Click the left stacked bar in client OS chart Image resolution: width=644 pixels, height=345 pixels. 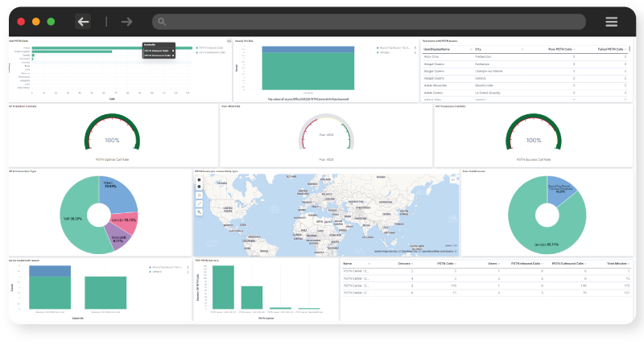(50, 287)
